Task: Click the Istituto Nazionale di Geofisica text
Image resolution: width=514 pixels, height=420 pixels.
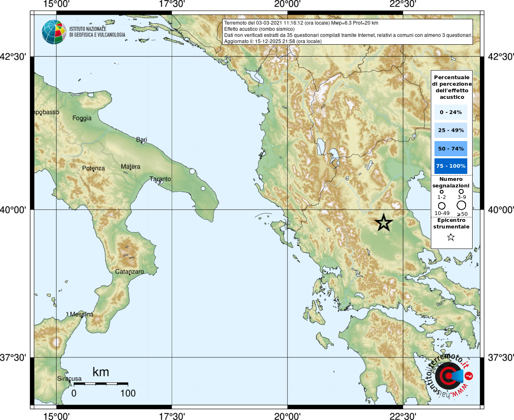Action: pyautogui.click(x=97, y=32)
